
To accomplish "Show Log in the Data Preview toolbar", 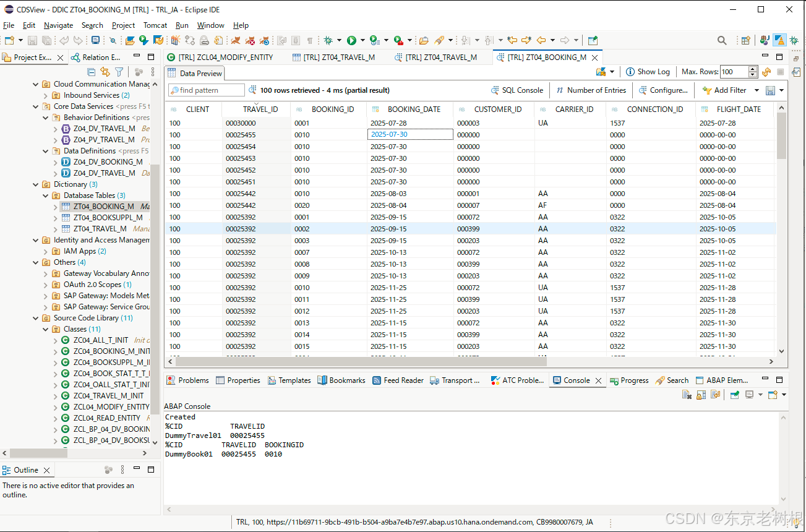I will coord(648,71).
